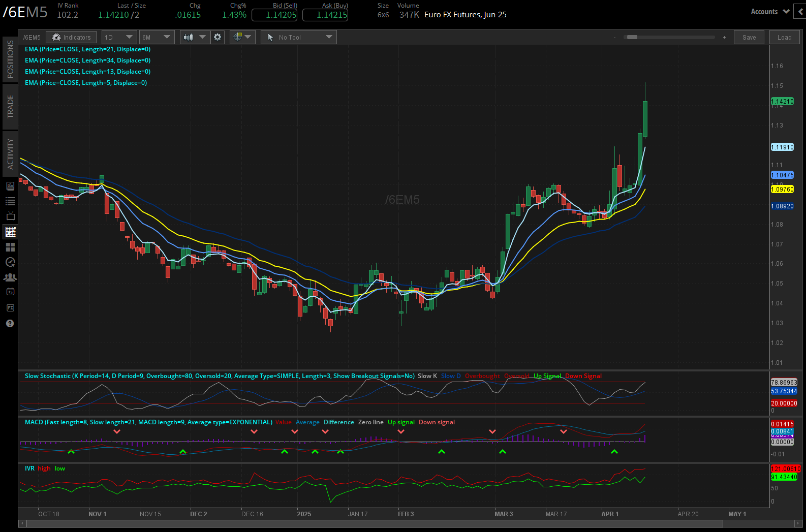
Task: Click the 1.08920 EMA value axis label
Action: tap(782, 206)
